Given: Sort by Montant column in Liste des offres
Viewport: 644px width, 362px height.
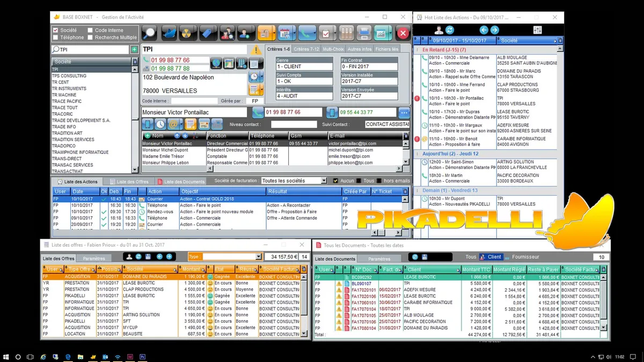Looking at the screenshot, I should (x=193, y=269).
